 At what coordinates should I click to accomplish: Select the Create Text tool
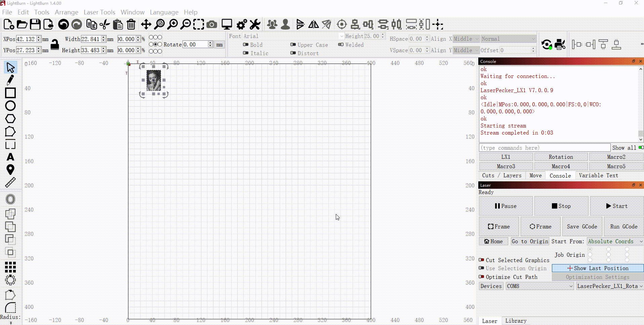click(10, 157)
